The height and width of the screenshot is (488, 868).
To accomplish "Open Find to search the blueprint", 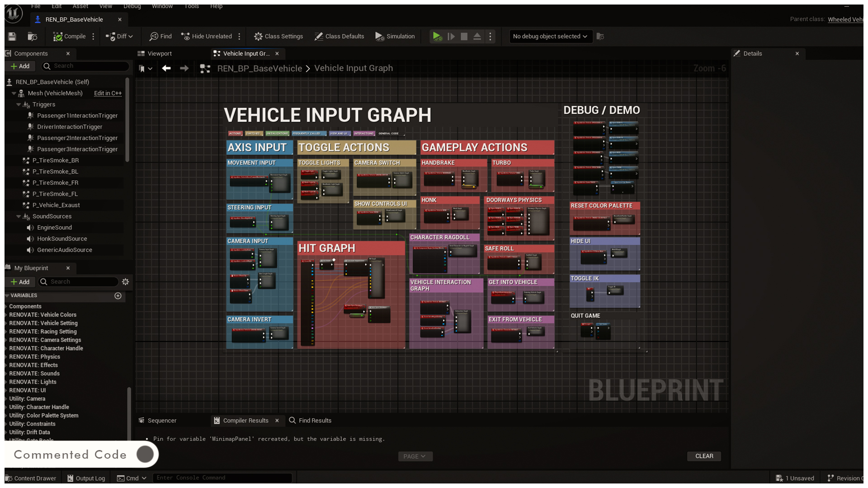I will pyautogui.click(x=160, y=36).
